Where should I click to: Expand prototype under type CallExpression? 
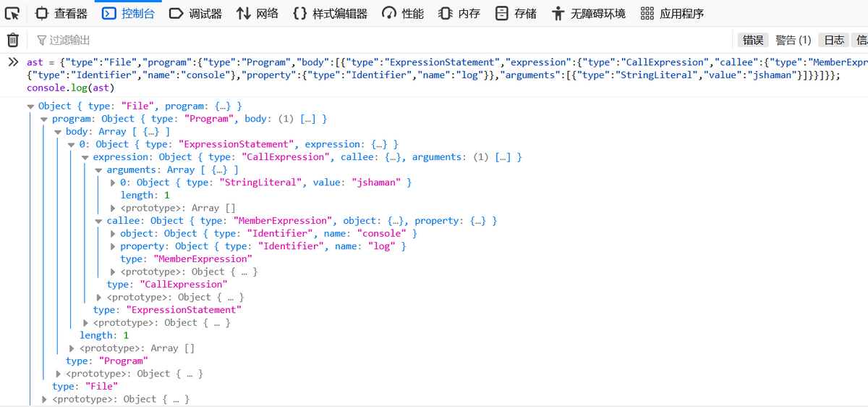[99, 298]
